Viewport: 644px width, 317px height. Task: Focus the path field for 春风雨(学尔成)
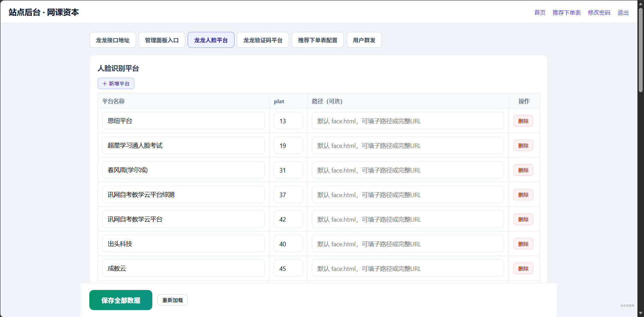[408, 170]
